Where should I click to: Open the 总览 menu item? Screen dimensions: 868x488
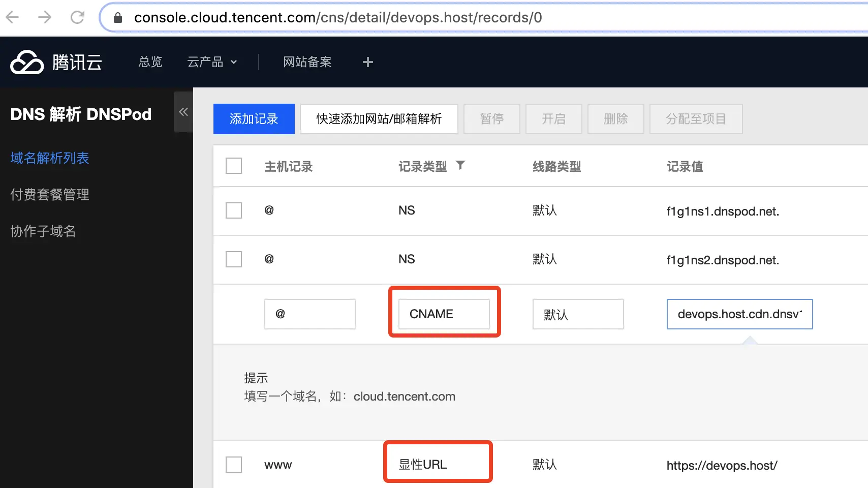[150, 62]
